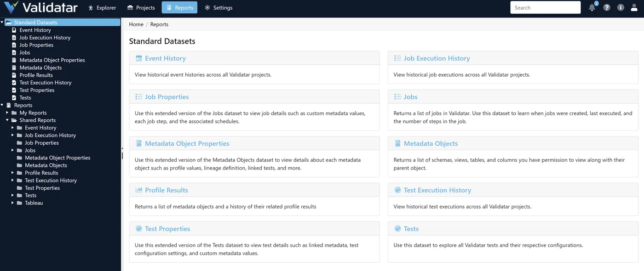The image size is (644, 271).
Task: Open the Event History dataset card title
Action: [x=165, y=58]
